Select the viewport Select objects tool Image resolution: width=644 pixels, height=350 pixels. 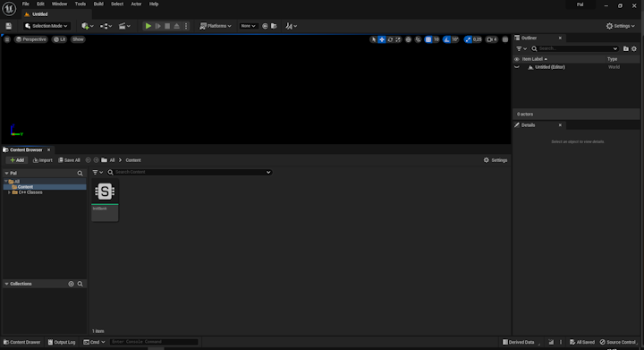(373, 39)
